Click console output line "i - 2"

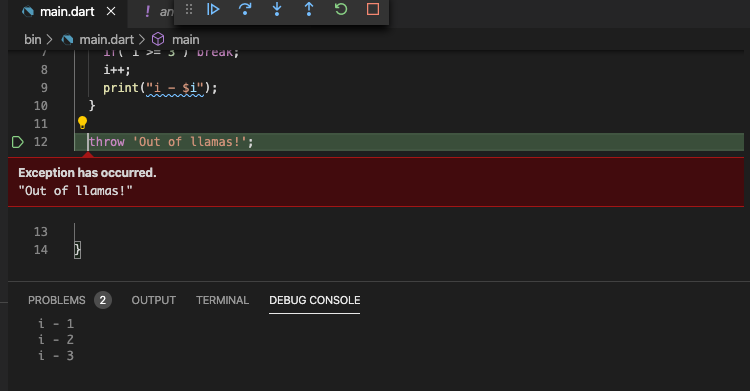pos(56,340)
